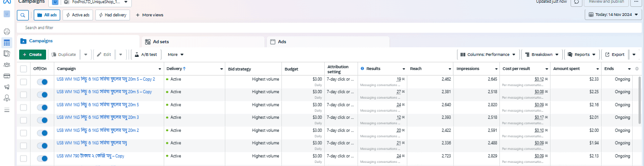Open Columns: Performance dropdown
The width and height of the screenshot is (644, 166).
[488, 55]
